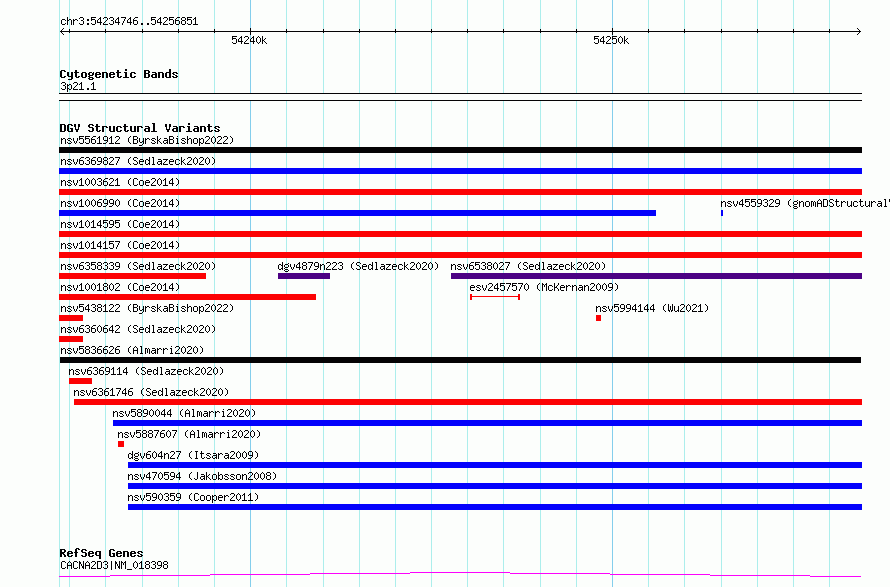Screen dimensions: 890x587
Task: Click the blue bar under dgv604n27
Action: pos(495,465)
